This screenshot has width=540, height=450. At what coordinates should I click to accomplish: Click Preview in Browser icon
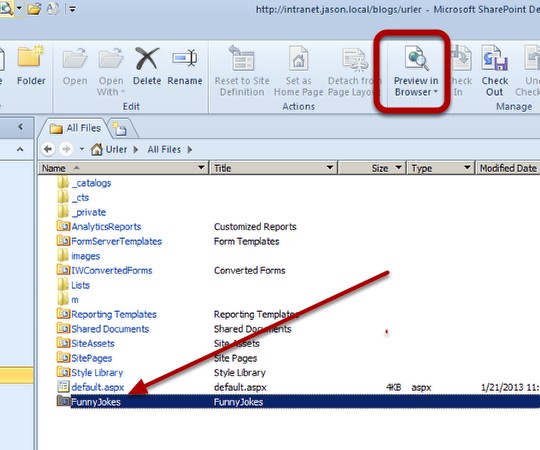coord(417,57)
